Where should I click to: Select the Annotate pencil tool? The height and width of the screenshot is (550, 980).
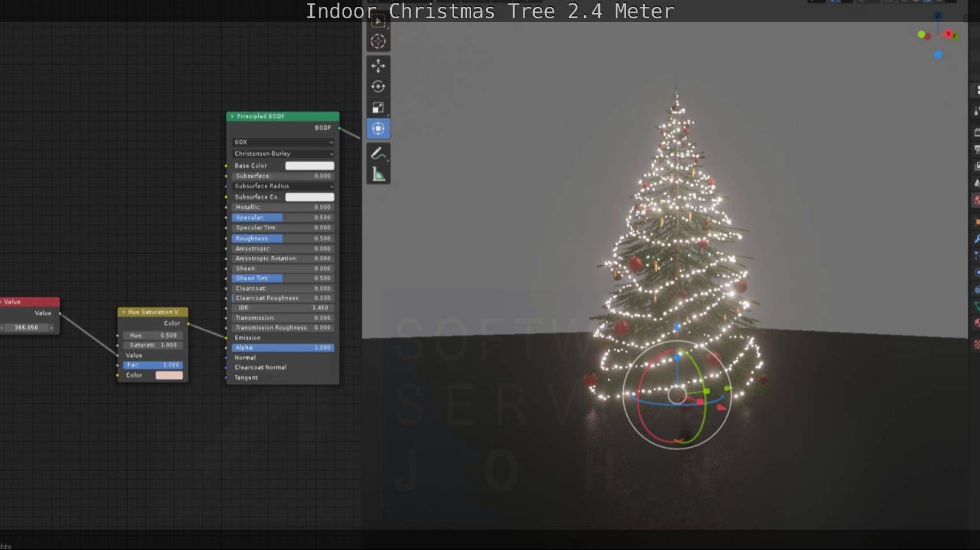tap(378, 153)
